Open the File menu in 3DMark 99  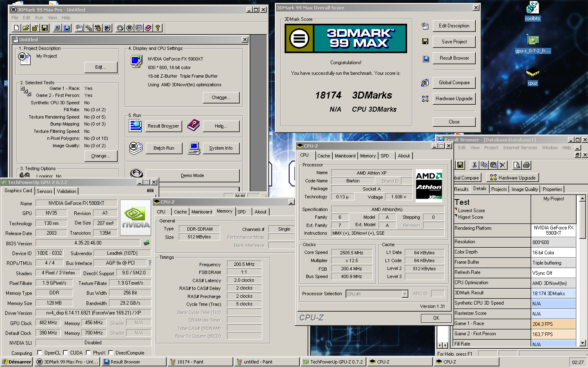(x=15, y=18)
